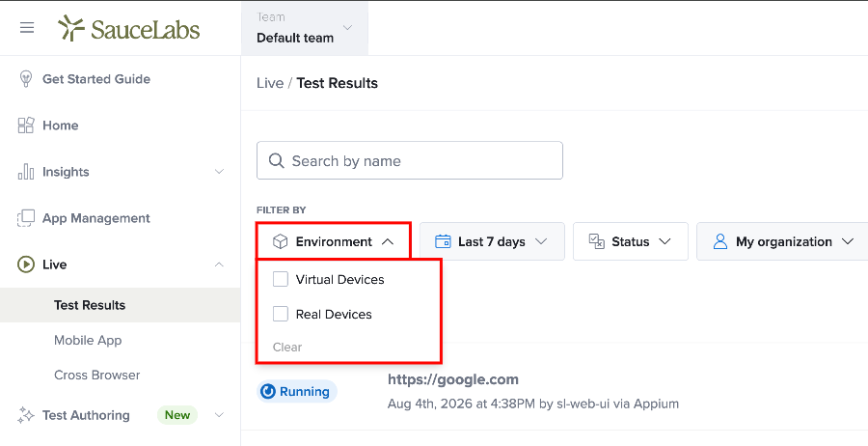
Task: Expand the Test Authoring section chevron
Action: pyautogui.click(x=220, y=415)
